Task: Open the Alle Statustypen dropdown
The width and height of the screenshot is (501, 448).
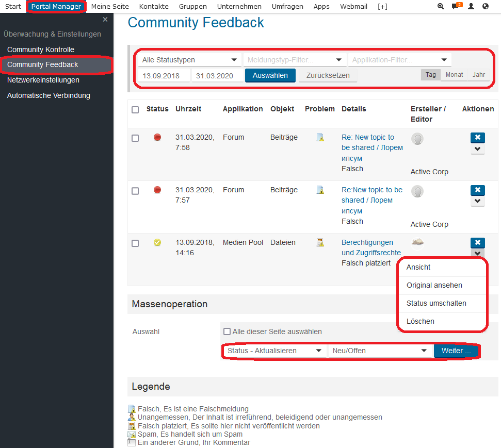Action: [x=190, y=60]
